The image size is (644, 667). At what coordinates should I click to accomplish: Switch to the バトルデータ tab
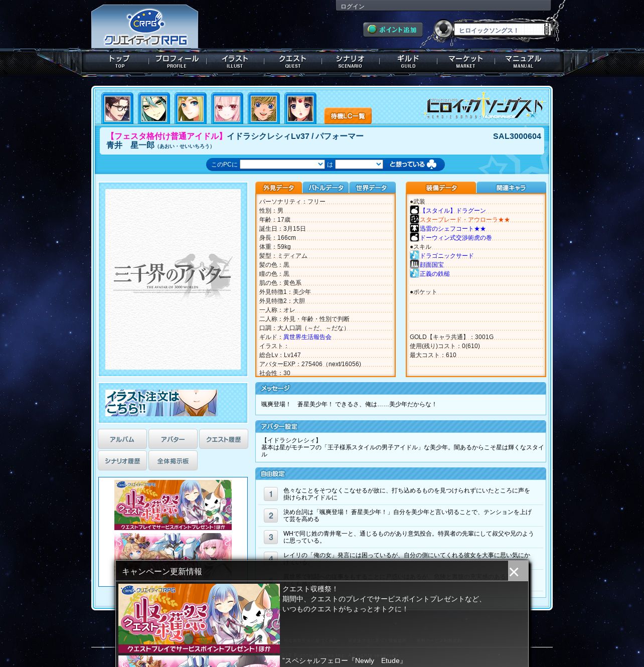326,188
